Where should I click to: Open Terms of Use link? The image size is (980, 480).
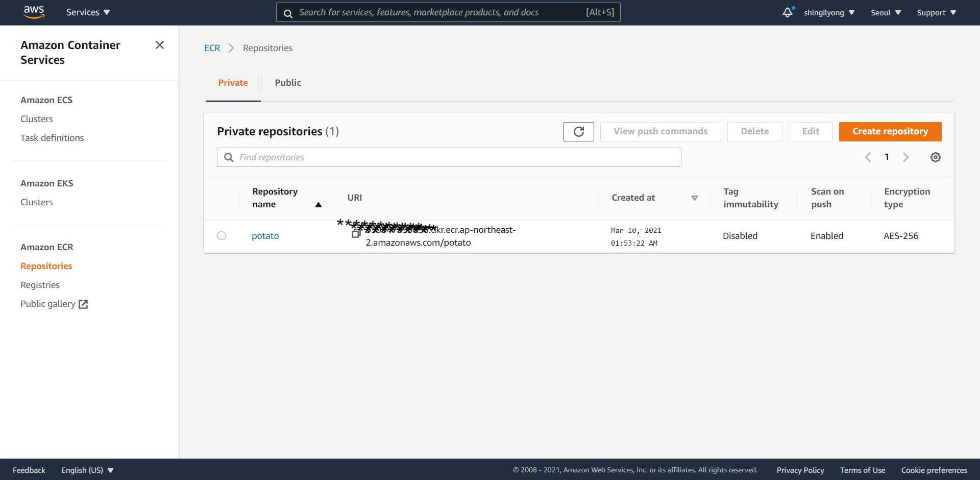click(x=863, y=470)
